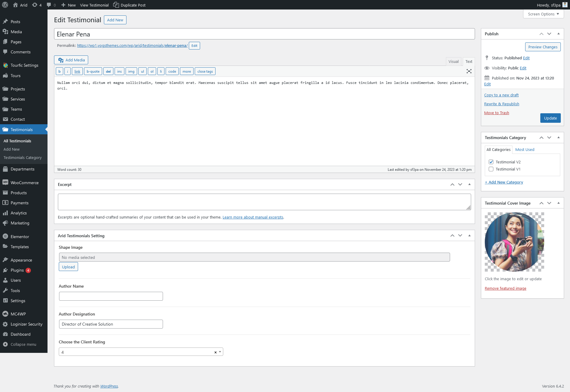The width and height of the screenshot is (570, 392).
Task: Open the Client Rating dropdown
Action: pyautogui.click(x=220, y=352)
